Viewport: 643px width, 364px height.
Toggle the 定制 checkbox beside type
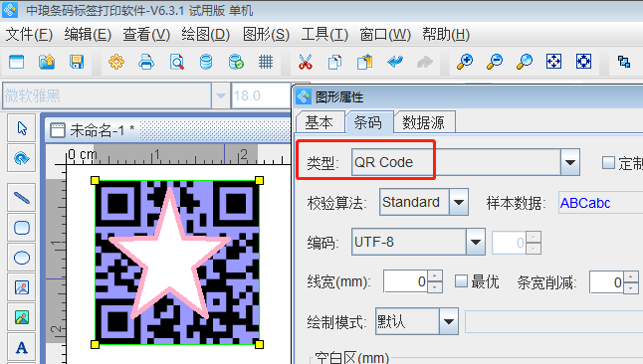pos(608,163)
